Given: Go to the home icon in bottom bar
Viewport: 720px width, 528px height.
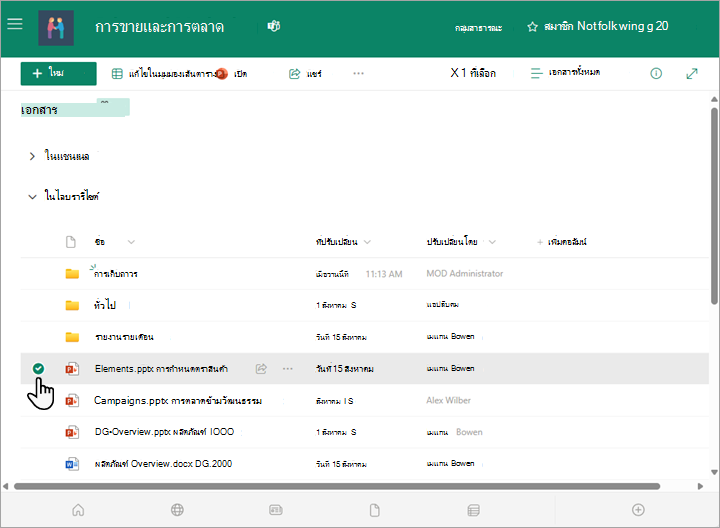Looking at the screenshot, I should point(79,510).
